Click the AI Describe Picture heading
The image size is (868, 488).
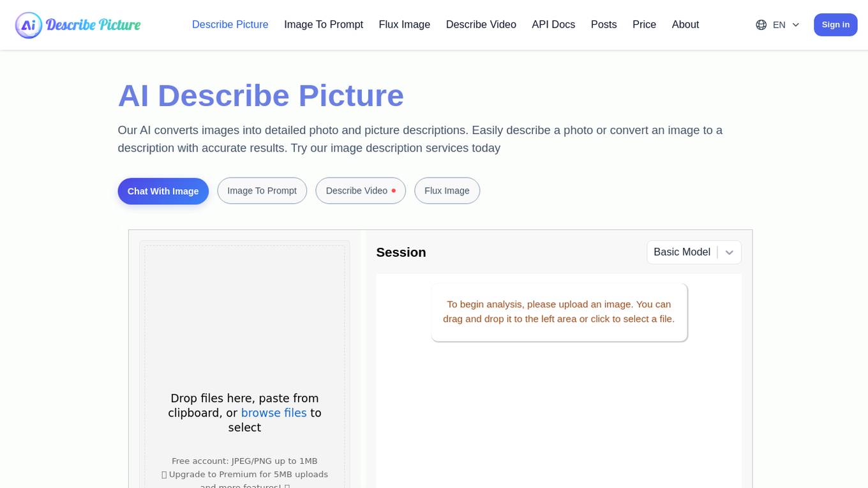261,96
